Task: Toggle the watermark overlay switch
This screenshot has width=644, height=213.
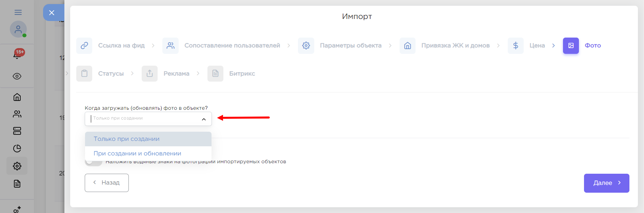Action: (x=94, y=162)
